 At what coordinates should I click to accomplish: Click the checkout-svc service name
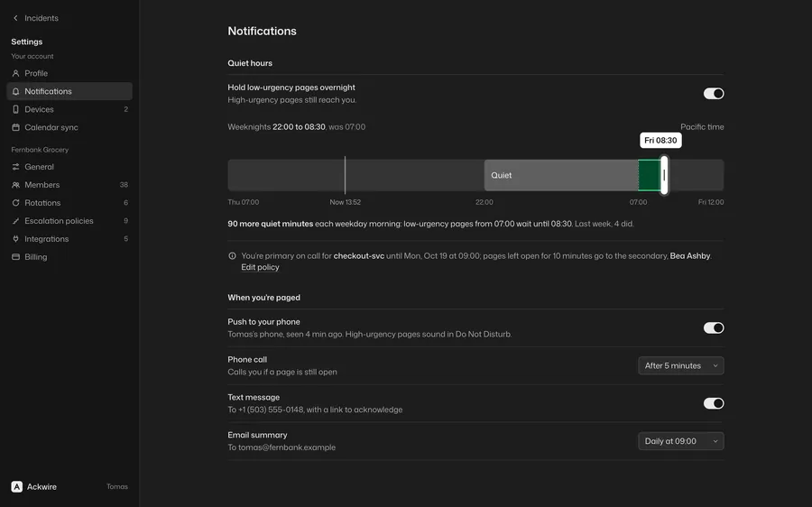359,256
